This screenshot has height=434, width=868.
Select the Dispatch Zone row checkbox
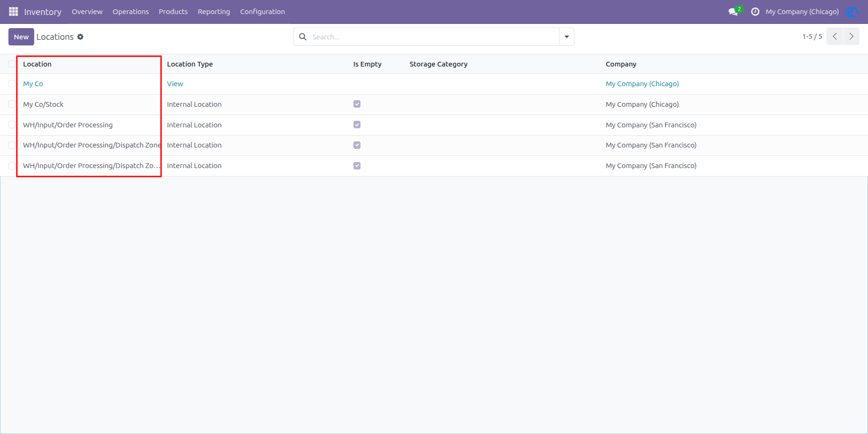[12, 145]
